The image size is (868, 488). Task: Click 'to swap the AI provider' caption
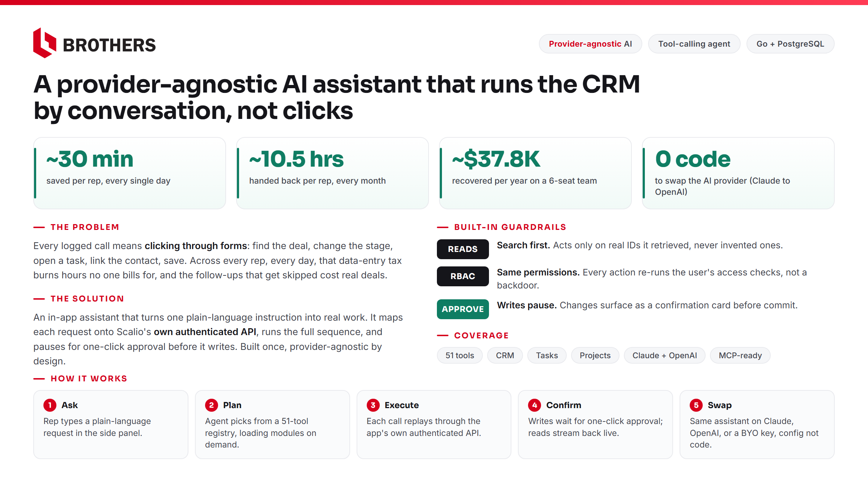[722, 186]
